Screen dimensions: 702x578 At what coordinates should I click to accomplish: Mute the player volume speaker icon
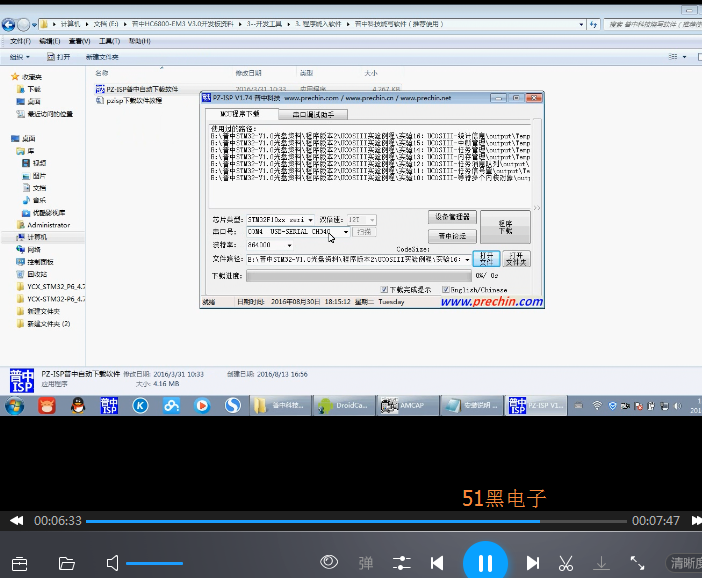click(112, 563)
